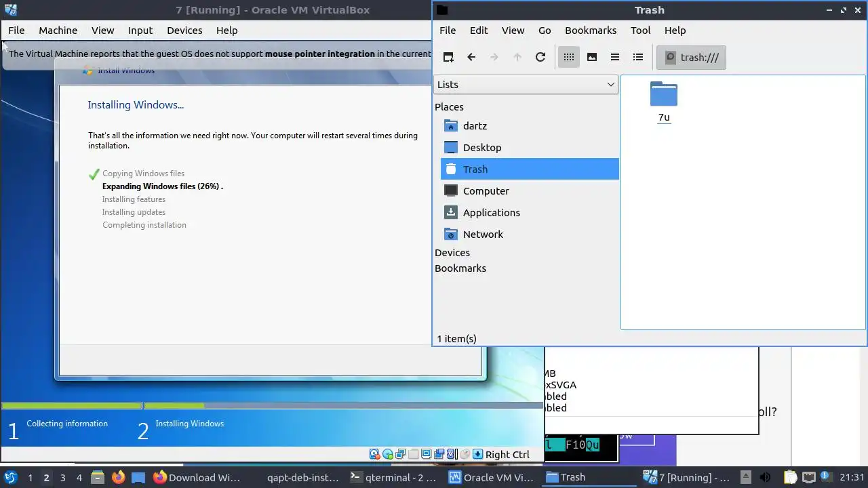This screenshot has height=488, width=868.
Task: Click VirtualBox mouse integration indicator
Action: [465, 454]
